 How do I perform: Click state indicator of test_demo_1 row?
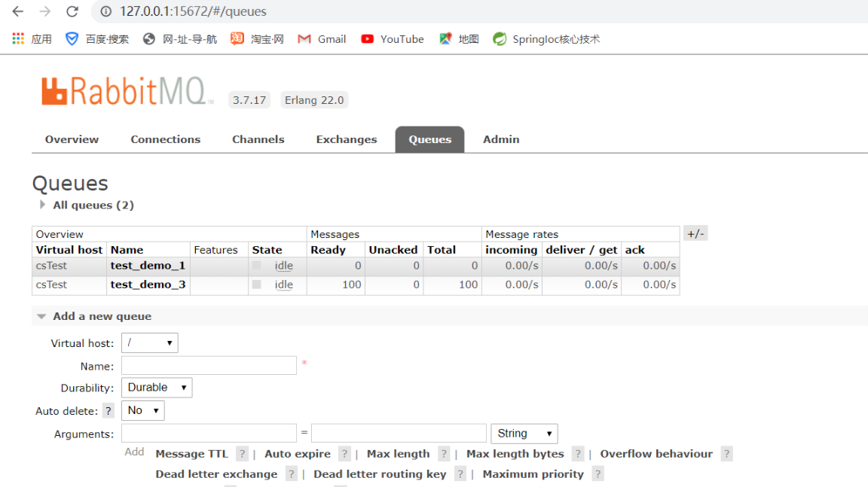(256, 266)
